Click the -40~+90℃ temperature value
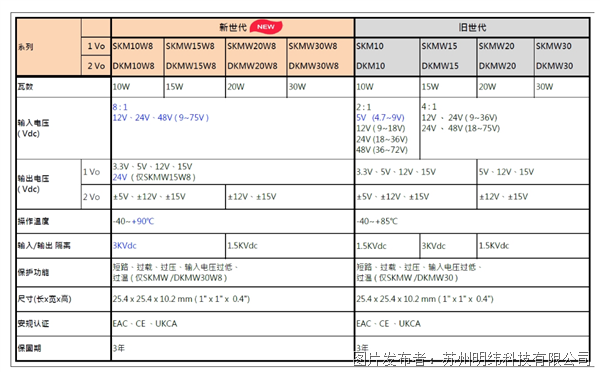This screenshot has width=600, height=373. point(133,221)
